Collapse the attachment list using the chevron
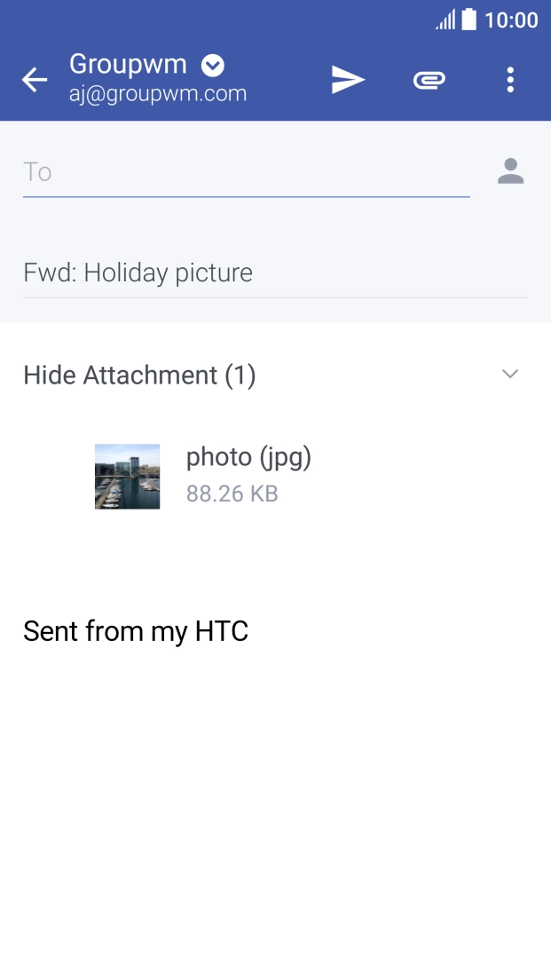Screen dimensions: 551x980 [510, 375]
